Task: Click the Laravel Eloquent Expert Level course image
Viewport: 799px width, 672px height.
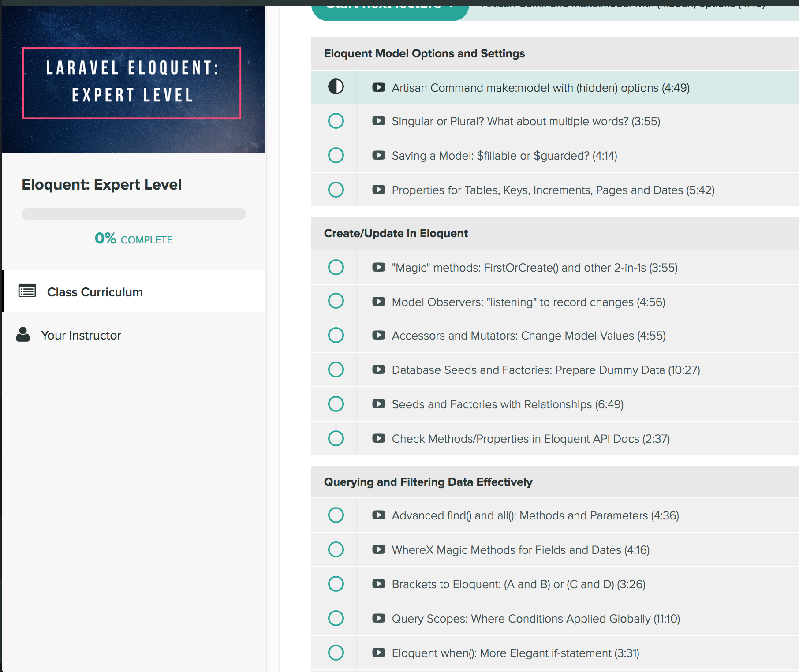Action: pyautogui.click(x=134, y=80)
